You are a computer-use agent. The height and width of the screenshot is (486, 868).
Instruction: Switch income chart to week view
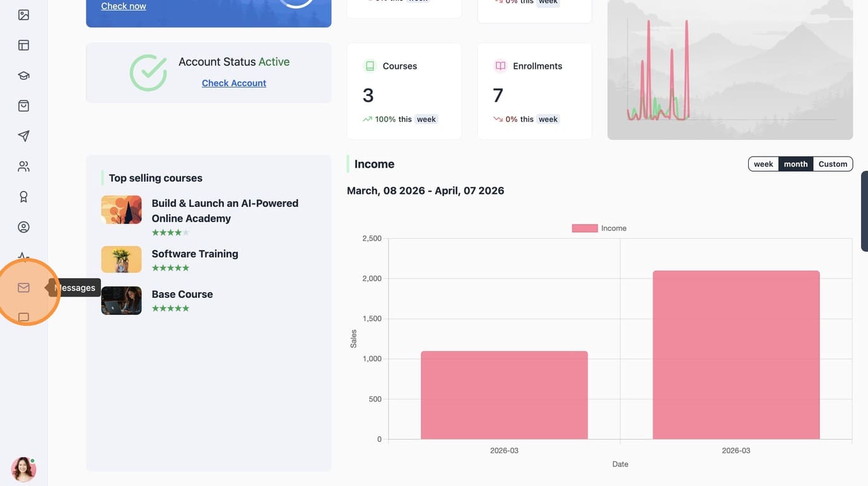tap(763, 164)
